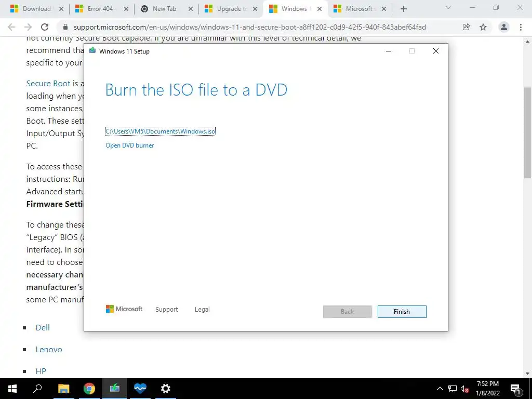This screenshot has height=399, width=532.
Task: Open File Explorer from taskbar
Action: pyautogui.click(x=63, y=389)
